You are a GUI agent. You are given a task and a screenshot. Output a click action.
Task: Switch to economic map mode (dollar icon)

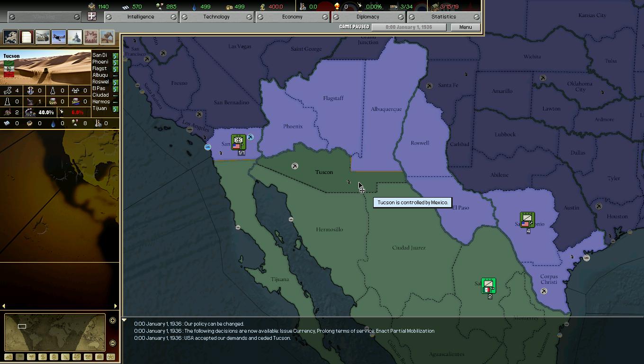tap(43, 357)
